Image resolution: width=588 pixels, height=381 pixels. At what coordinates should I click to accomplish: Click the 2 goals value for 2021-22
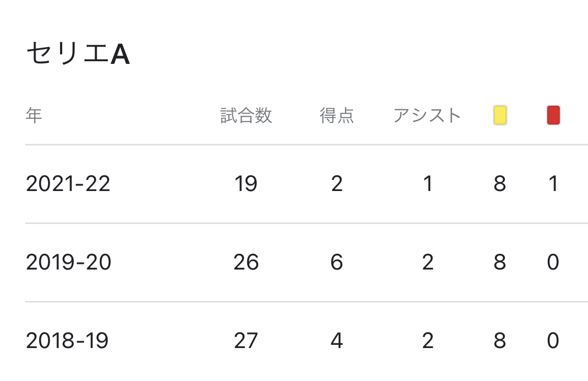(337, 184)
